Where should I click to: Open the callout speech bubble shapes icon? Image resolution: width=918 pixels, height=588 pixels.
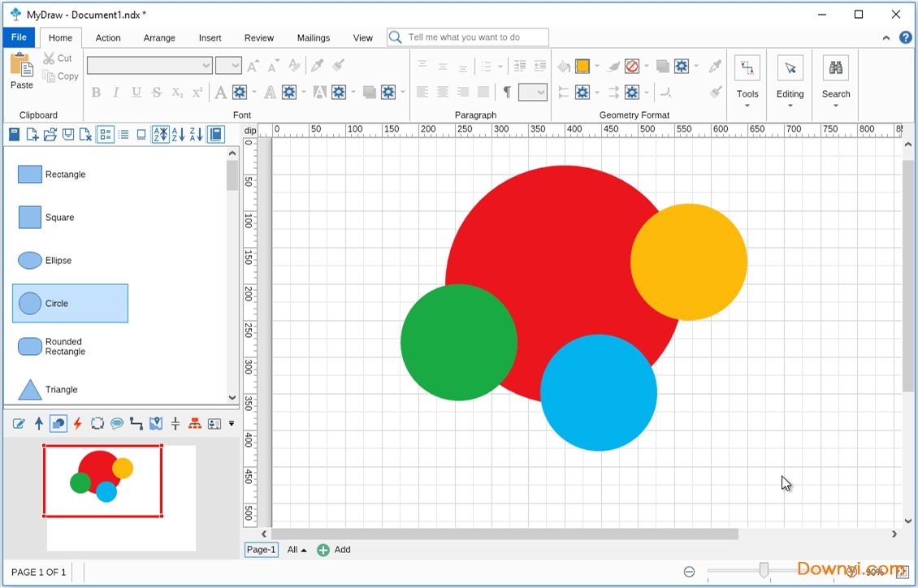coord(117,423)
